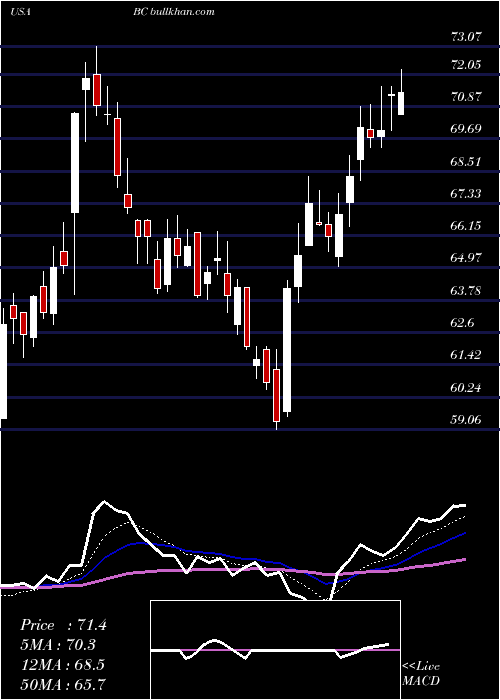The width and height of the screenshot is (500, 700).
Task: Click inside the MACD inset chart
Action: pos(275,650)
